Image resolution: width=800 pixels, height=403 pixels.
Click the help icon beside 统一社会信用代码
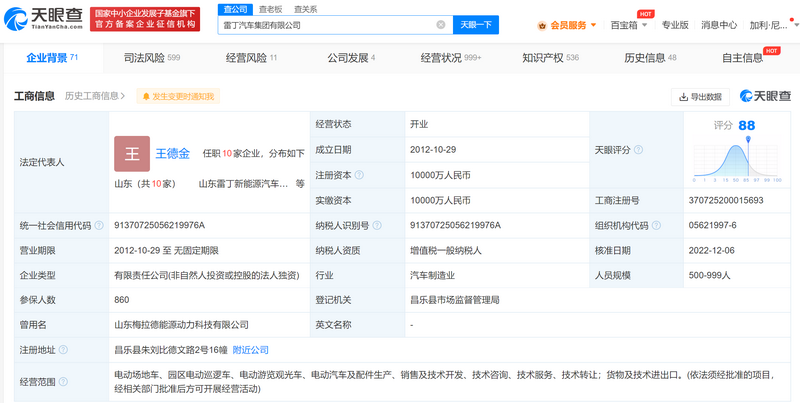99,225
